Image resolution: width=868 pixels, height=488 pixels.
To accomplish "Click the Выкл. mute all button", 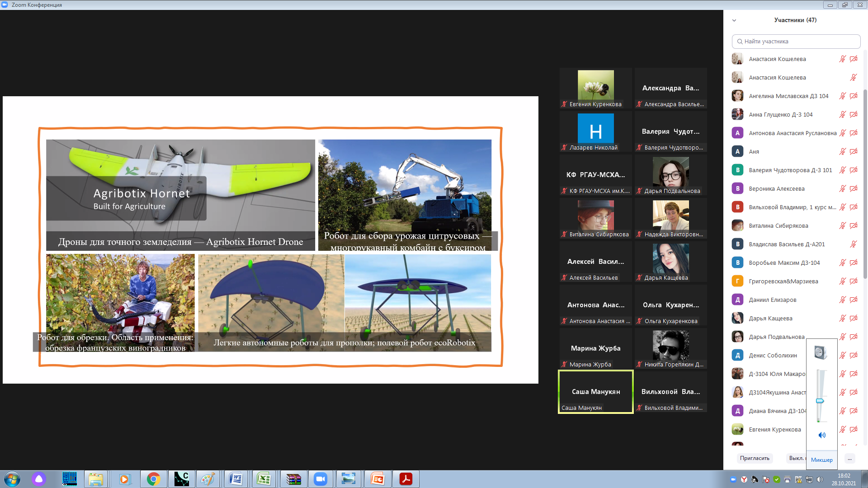I will 797,458.
